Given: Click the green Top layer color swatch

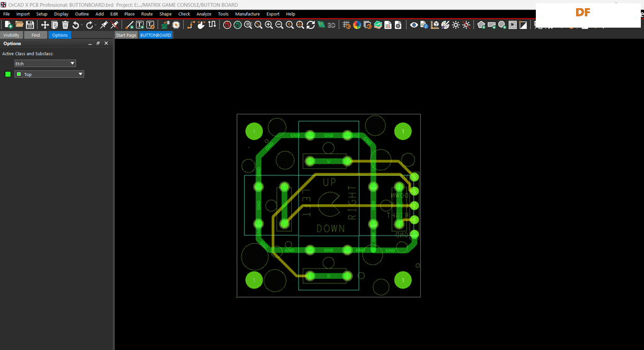Looking at the screenshot, I should (8, 74).
